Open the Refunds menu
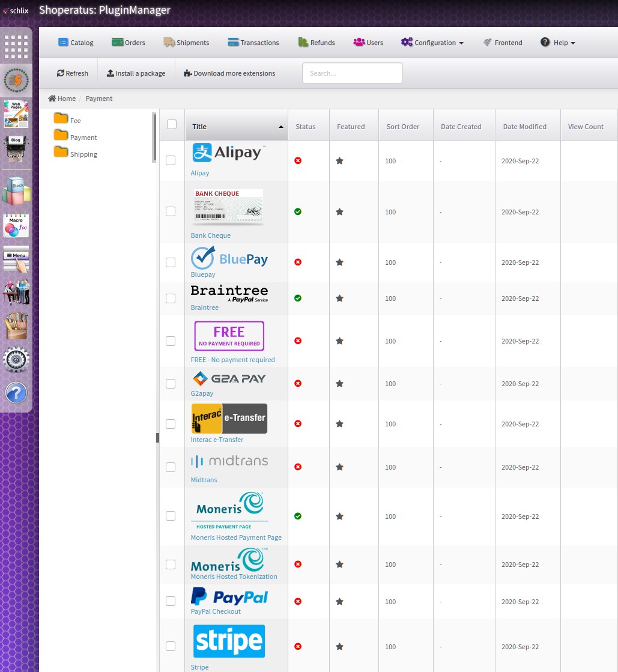Viewport: 618px width, 672px height. pos(317,43)
